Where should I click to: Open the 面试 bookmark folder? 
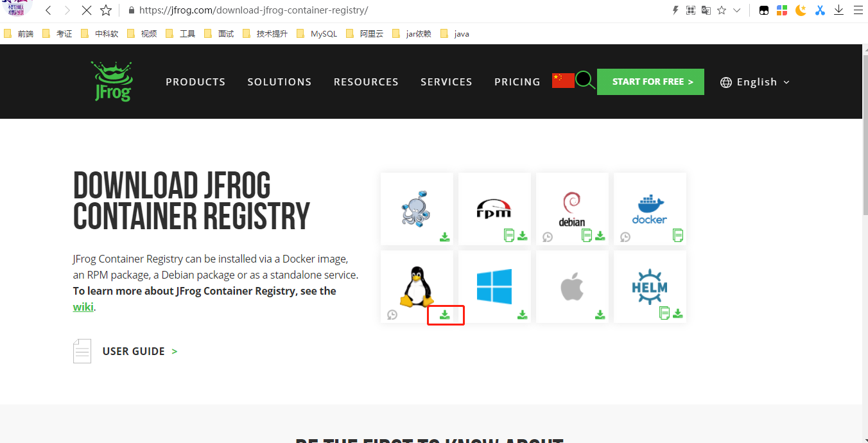(x=219, y=33)
